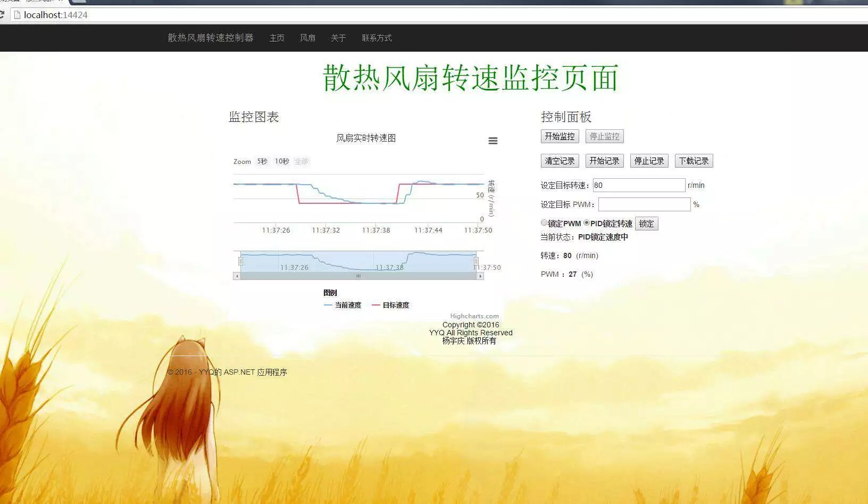The image size is (868, 504).
Task: Click the navigator scrollbar left arrow
Action: (237, 276)
